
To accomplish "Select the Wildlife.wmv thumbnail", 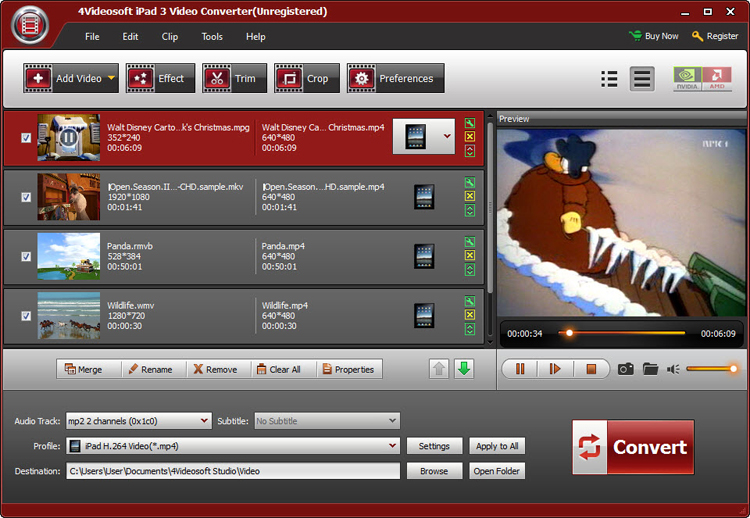I will 69,316.
